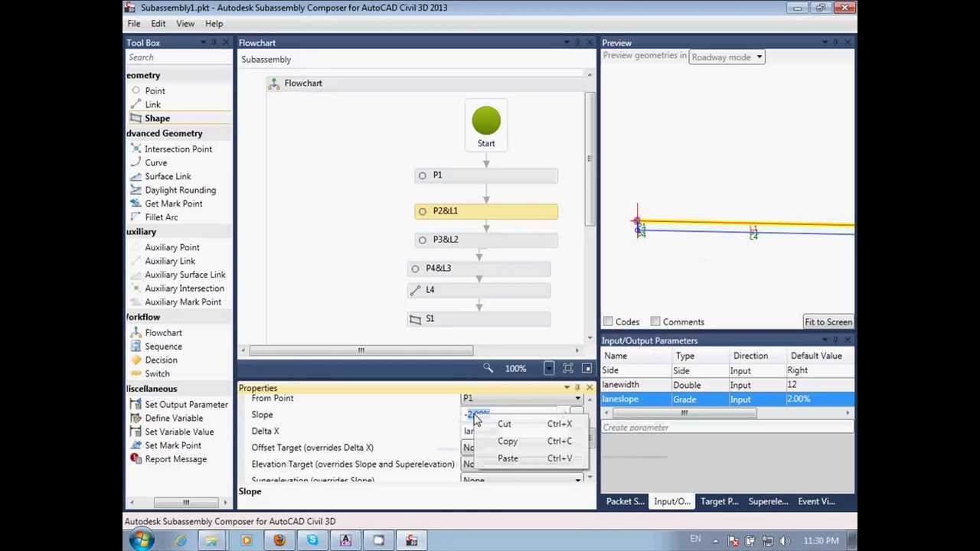The height and width of the screenshot is (551, 980).
Task: Choose the Shape tool in Tool Box
Action: [x=157, y=119]
